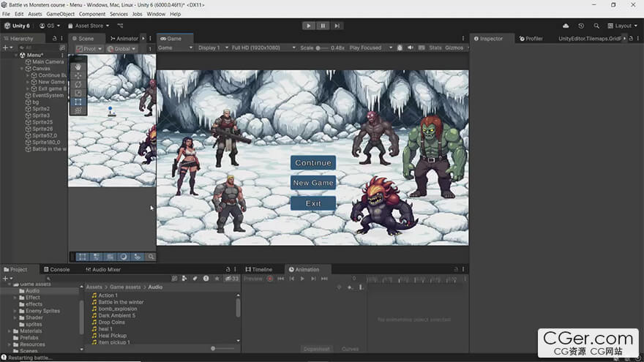
Task: Open the Unity Cloud icon
Action: coord(565,26)
